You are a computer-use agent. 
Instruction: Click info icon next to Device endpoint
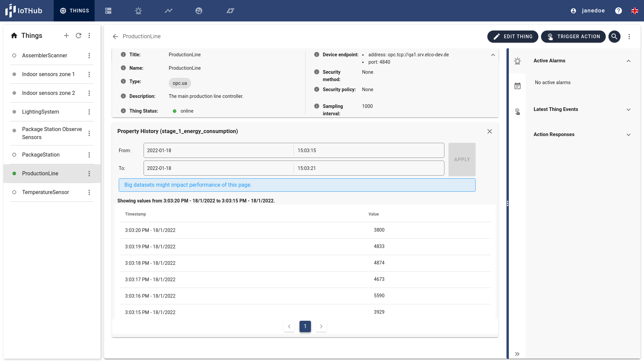click(316, 54)
